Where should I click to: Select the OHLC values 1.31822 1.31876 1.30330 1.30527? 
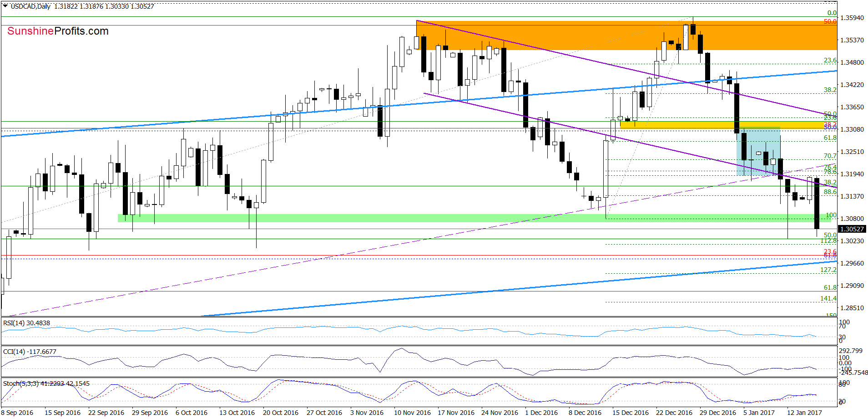[104, 6]
